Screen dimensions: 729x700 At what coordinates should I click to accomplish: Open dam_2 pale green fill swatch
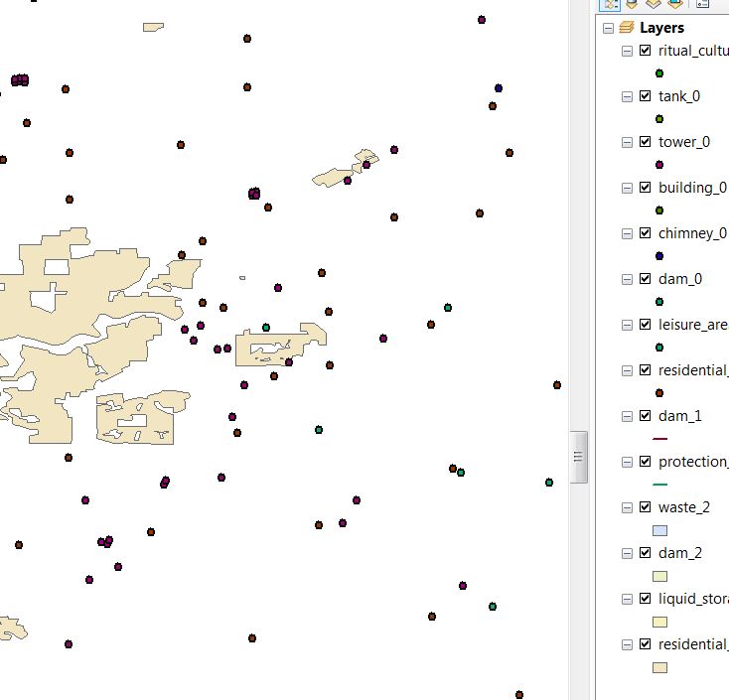pos(659,576)
